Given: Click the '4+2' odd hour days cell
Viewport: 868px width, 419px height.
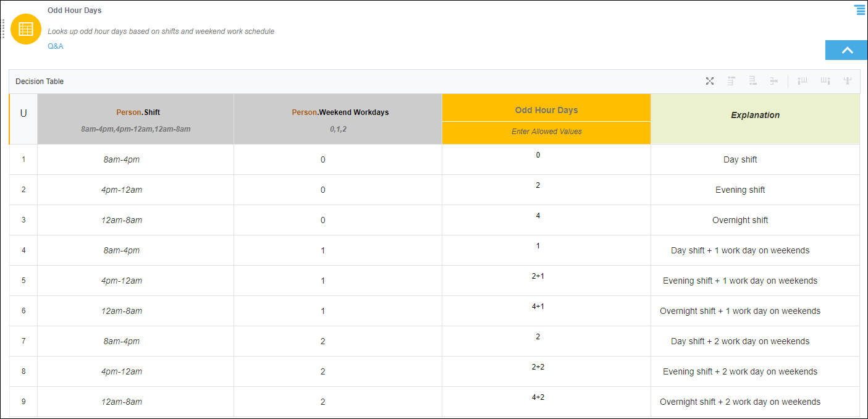Looking at the screenshot, I should [546, 402].
